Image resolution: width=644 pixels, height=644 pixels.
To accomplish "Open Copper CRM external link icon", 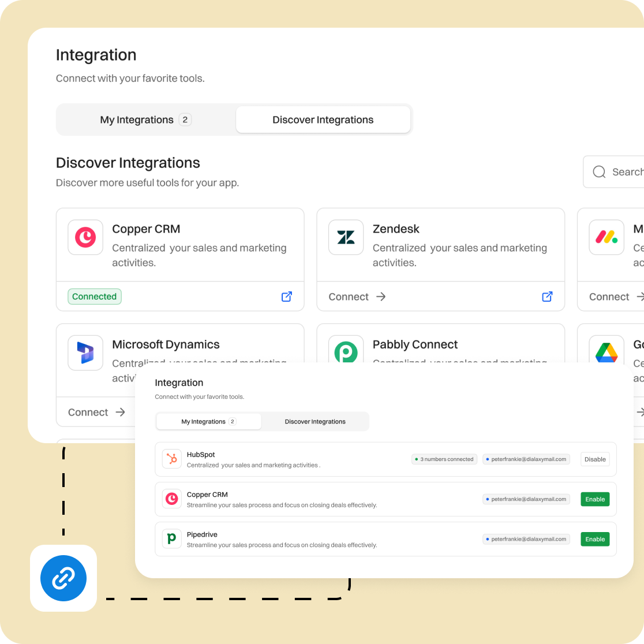I will click(287, 297).
